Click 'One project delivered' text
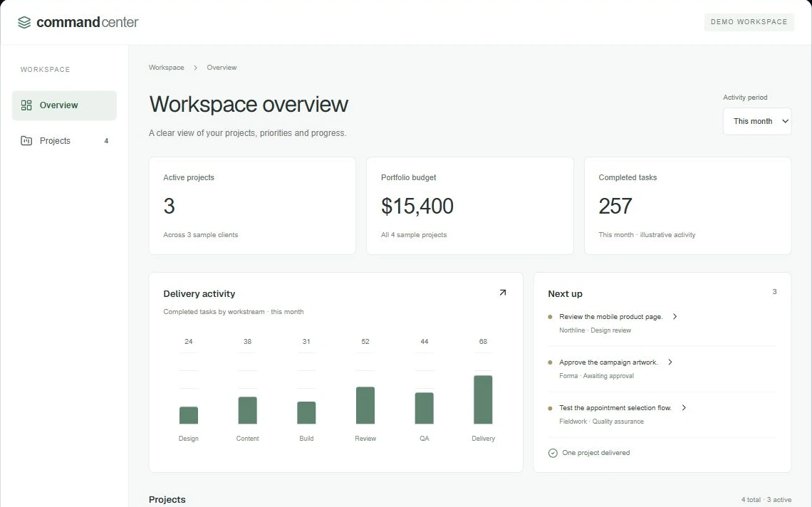Image resolution: width=812 pixels, height=507 pixels. tap(596, 453)
